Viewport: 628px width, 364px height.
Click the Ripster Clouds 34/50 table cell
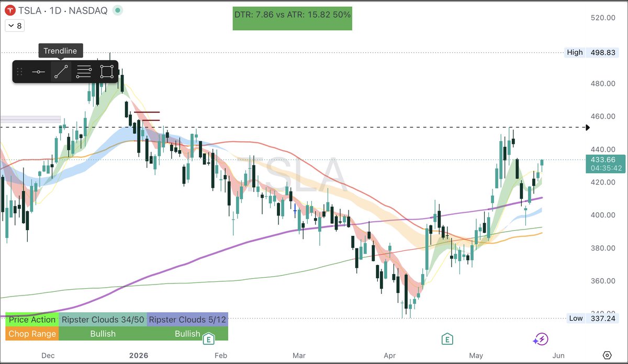pos(103,320)
